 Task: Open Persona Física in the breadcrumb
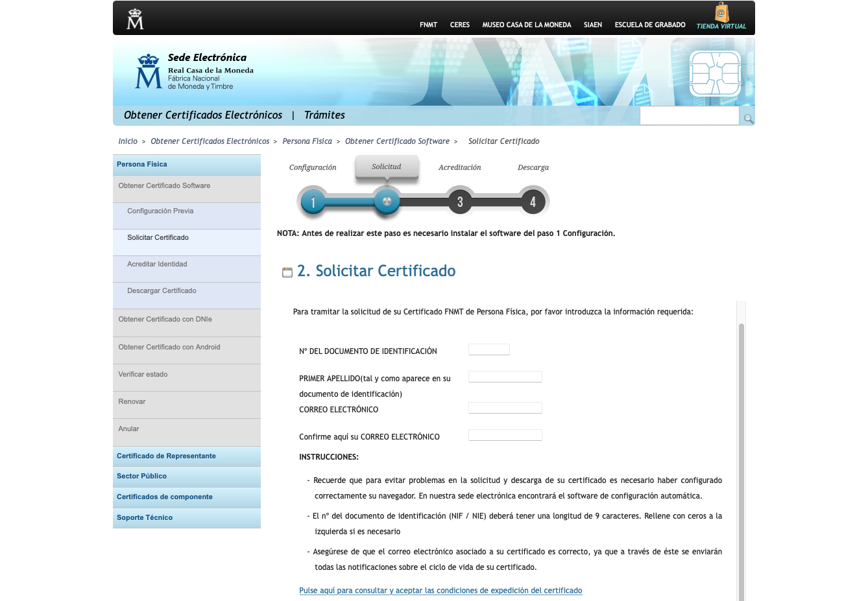[x=307, y=141]
